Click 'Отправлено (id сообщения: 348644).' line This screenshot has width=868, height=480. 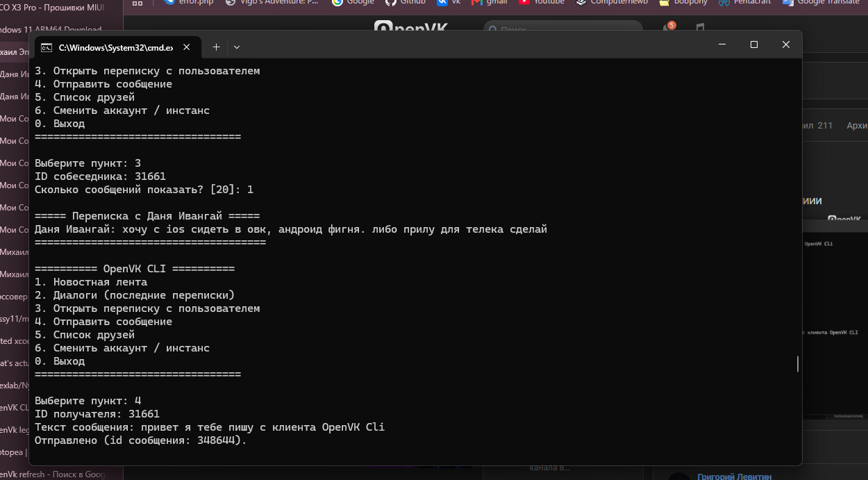click(141, 440)
